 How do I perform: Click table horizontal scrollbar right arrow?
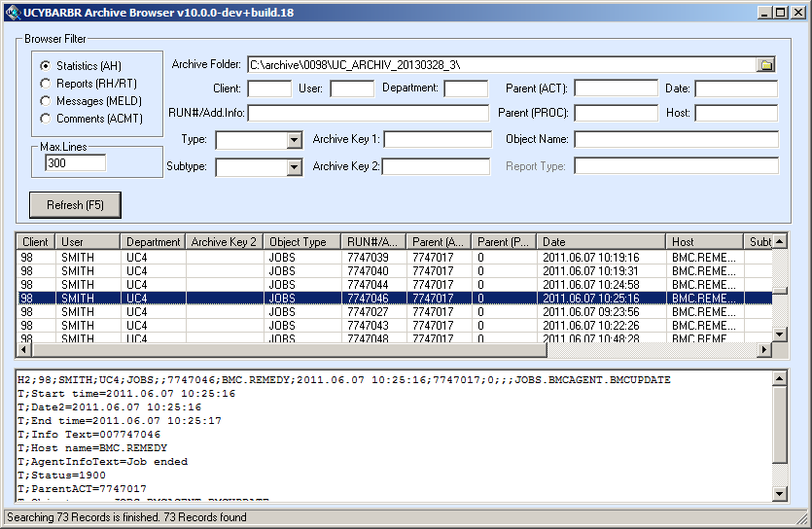click(763, 349)
